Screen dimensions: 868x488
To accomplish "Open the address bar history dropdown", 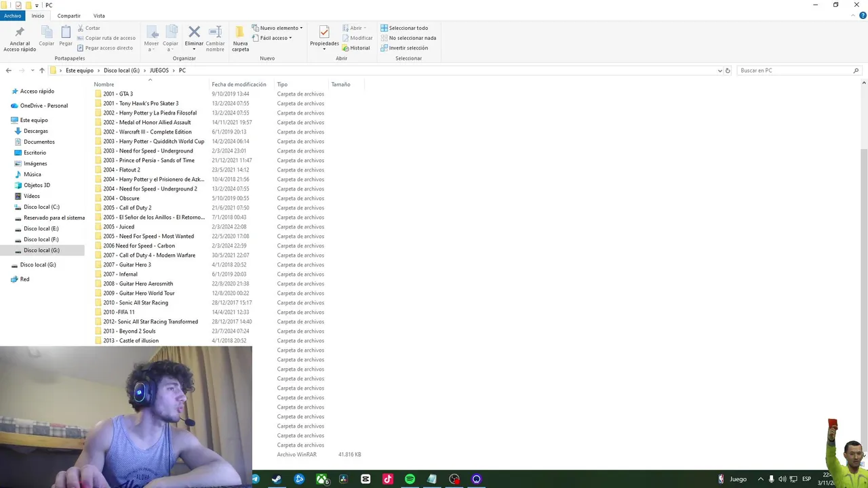I will (x=719, y=70).
